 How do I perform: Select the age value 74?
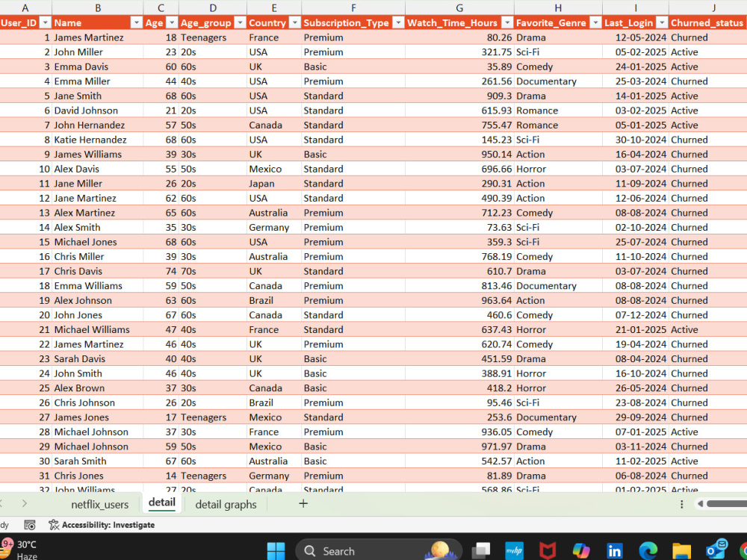tap(161, 271)
